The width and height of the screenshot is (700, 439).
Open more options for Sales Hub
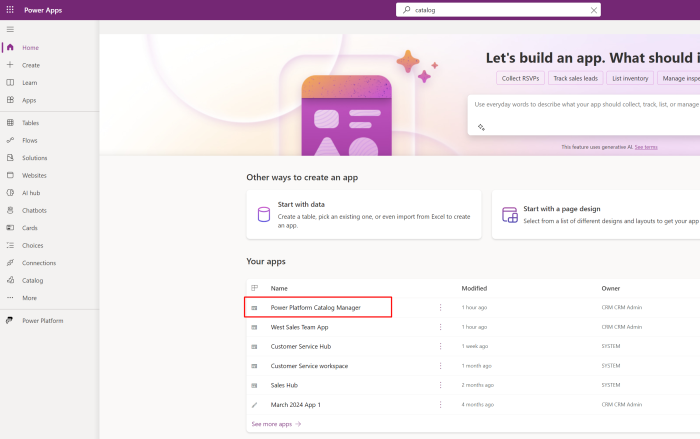point(440,385)
